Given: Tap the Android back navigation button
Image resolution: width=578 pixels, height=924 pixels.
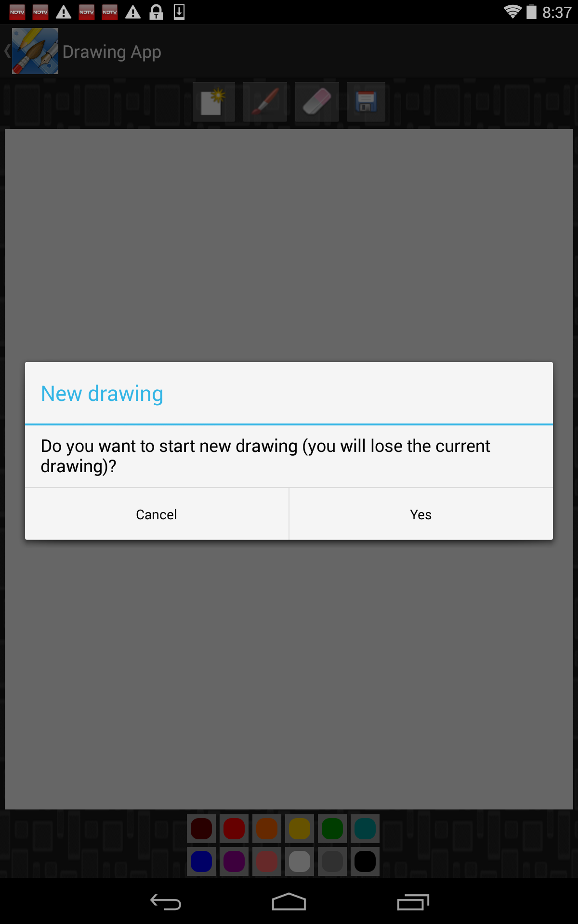Looking at the screenshot, I should pyautogui.click(x=166, y=902).
